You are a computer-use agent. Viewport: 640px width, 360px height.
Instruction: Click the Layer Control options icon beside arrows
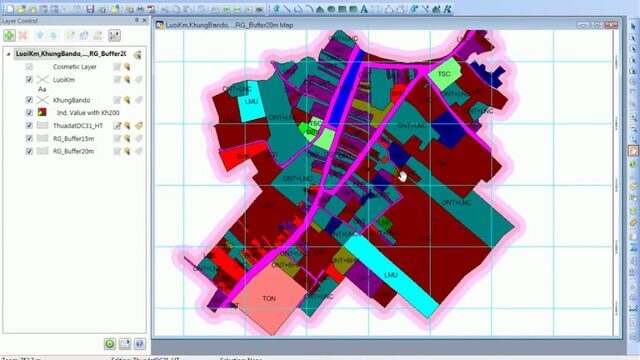[x=114, y=36]
